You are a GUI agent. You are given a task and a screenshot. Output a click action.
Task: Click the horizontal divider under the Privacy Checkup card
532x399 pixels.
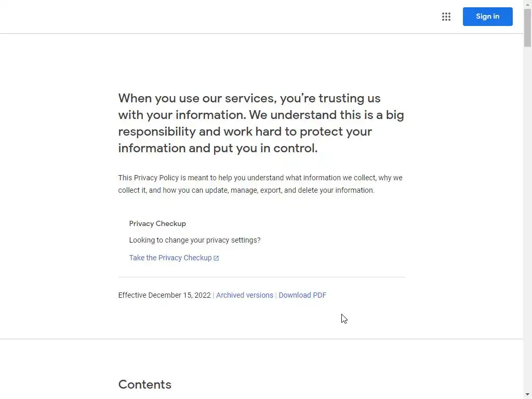tap(261, 277)
